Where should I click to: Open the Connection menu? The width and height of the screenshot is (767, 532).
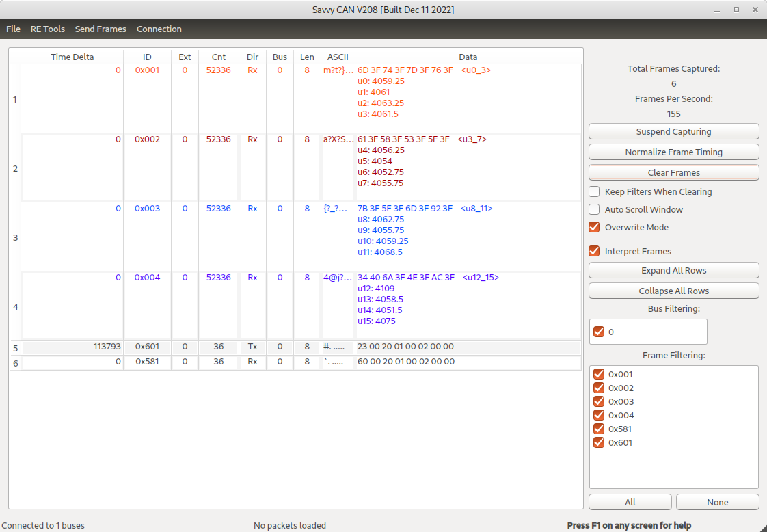(x=159, y=29)
